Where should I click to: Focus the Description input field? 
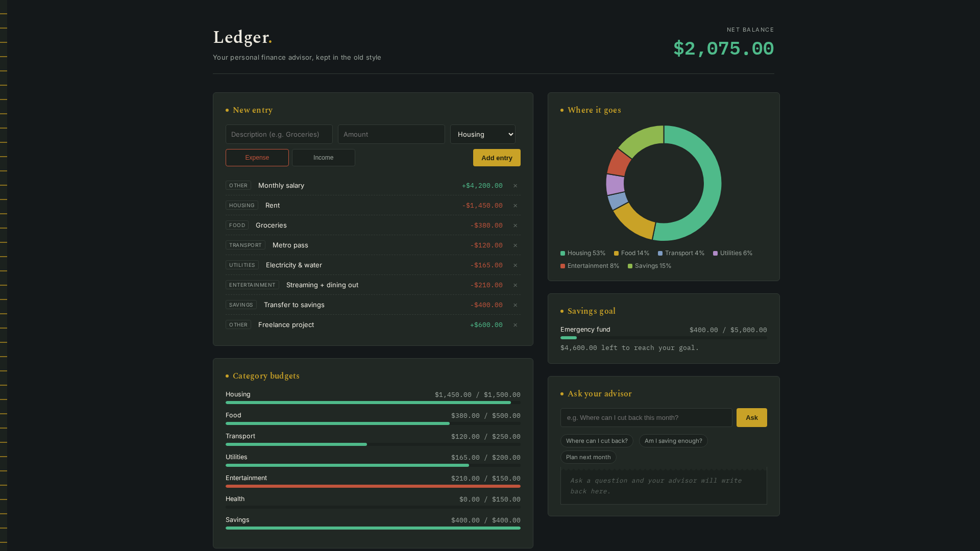(x=279, y=134)
